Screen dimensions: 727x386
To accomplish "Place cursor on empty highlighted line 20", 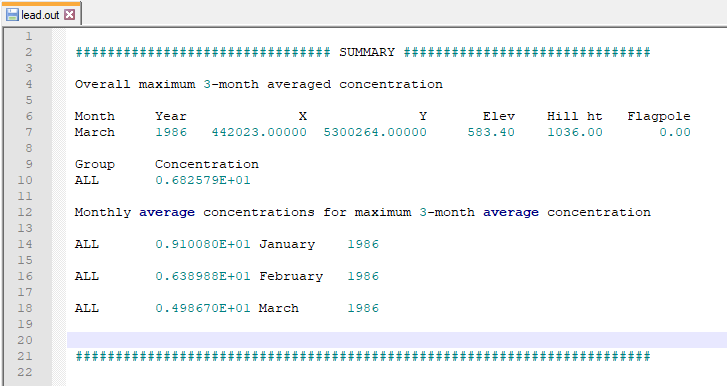I will [x=397, y=340].
